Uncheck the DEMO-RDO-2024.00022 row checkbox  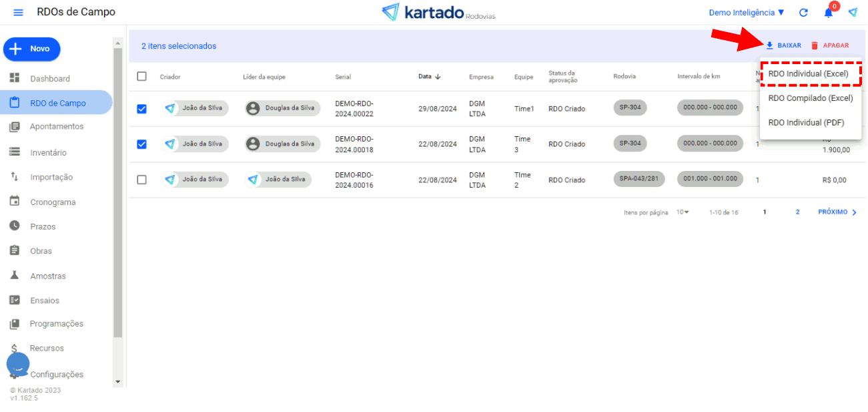pyautogui.click(x=141, y=109)
